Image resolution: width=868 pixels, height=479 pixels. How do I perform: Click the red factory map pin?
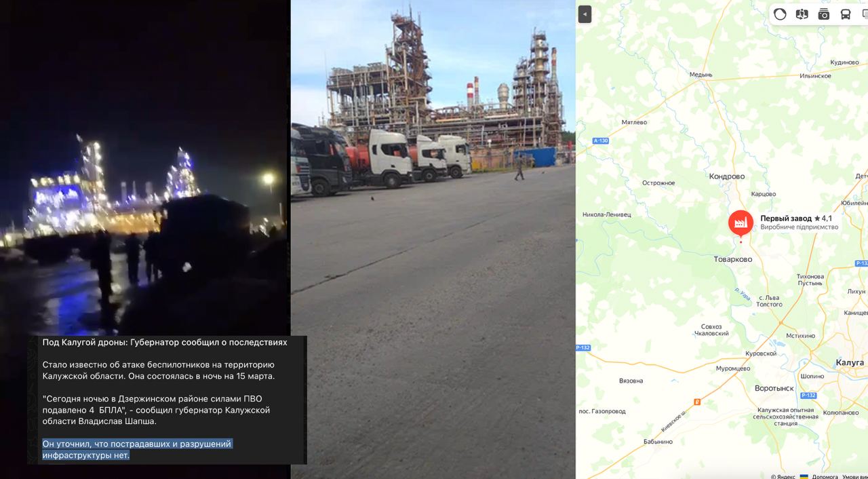pos(741,223)
